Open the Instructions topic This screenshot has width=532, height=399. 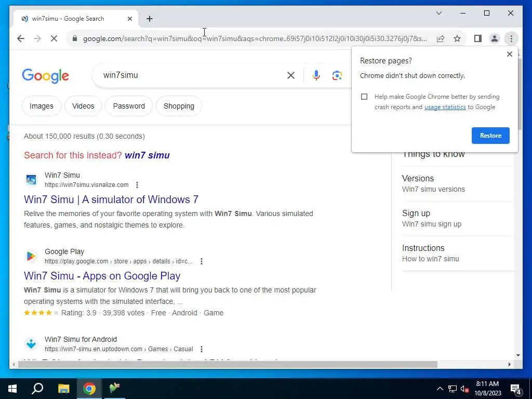pos(458,253)
